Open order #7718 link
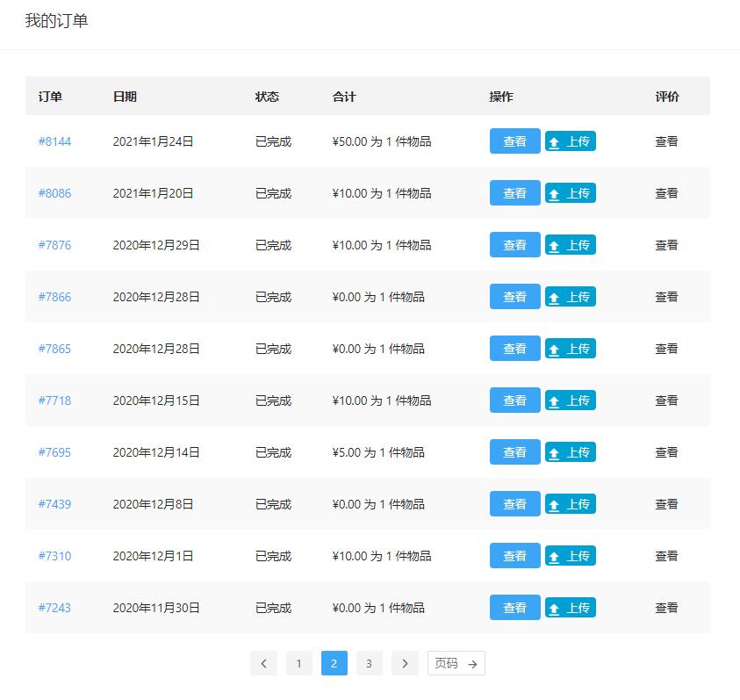 54,401
